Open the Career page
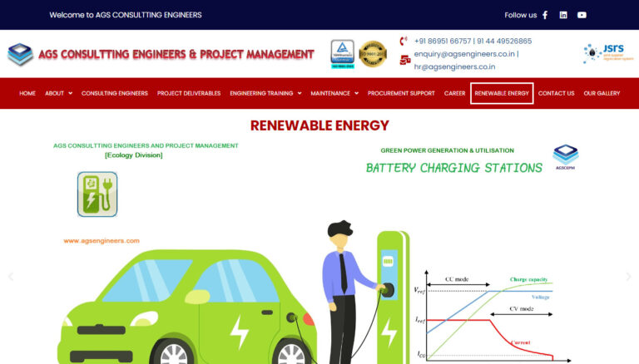 [x=454, y=93]
